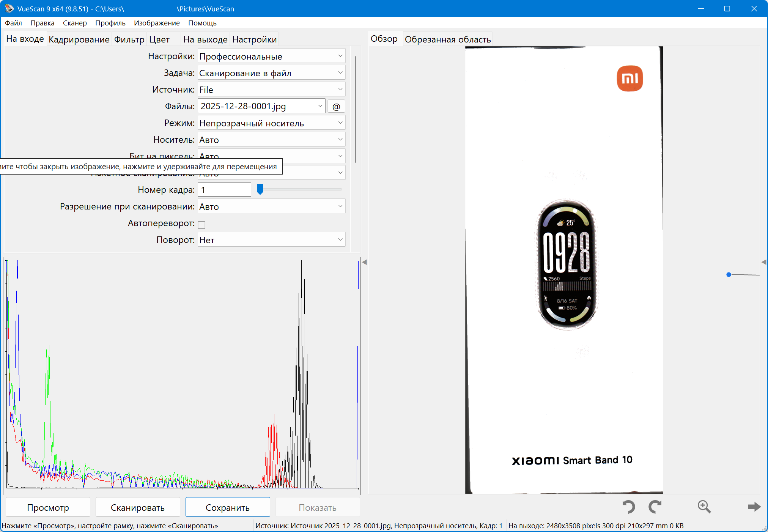Click the right edge collapse triangle

pos(764,262)
